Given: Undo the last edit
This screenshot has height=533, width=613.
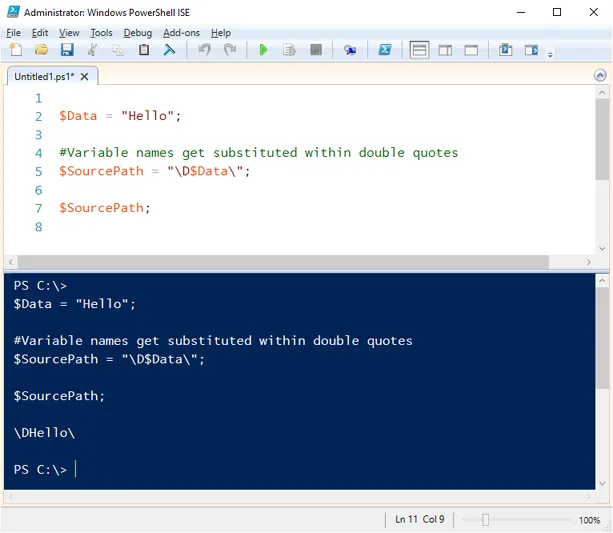Looking at the screenshot, I should pos(204,50).
